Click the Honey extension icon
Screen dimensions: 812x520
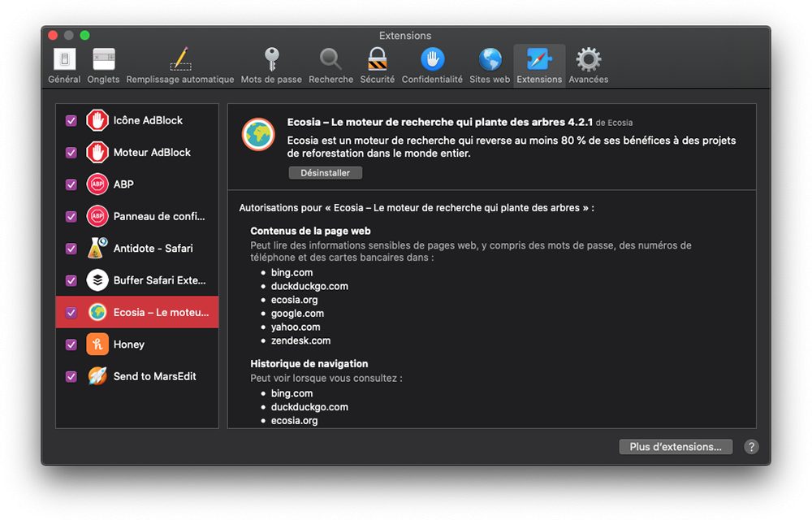(97, 344)
